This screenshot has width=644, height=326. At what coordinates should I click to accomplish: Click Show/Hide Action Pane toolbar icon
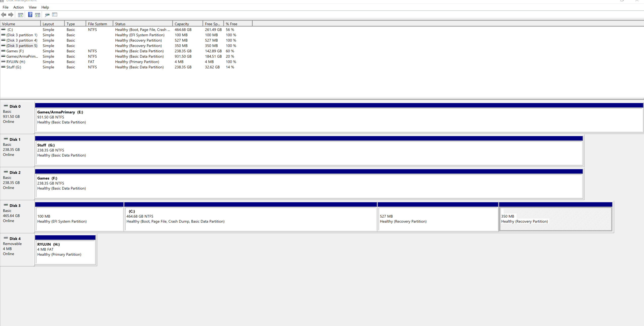tap(38, 15)
